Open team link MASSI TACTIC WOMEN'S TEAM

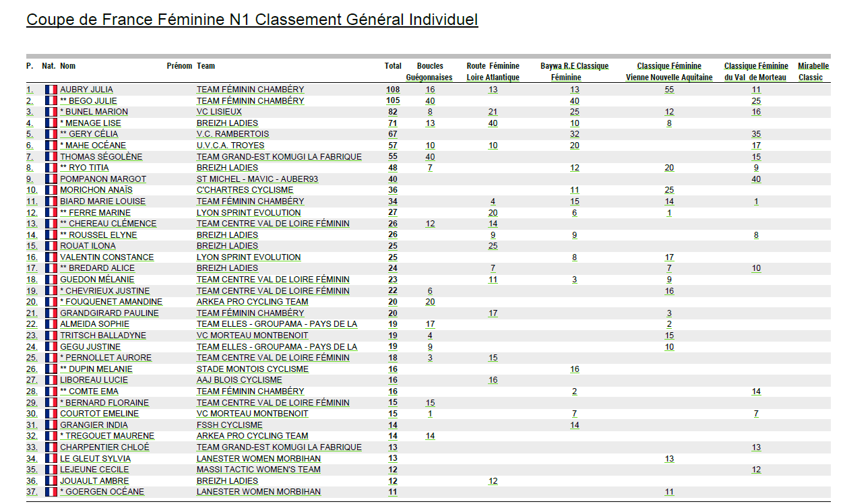(259, 470)
